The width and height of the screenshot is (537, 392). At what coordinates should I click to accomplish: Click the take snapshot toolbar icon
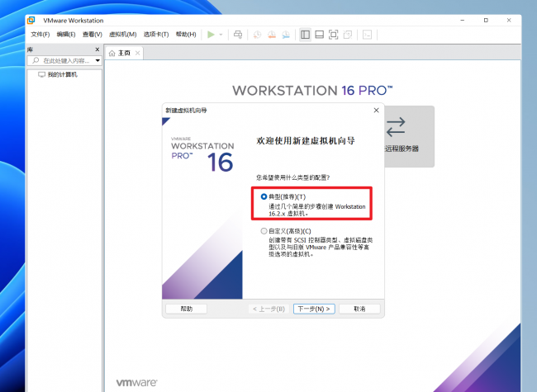point(257,35)
